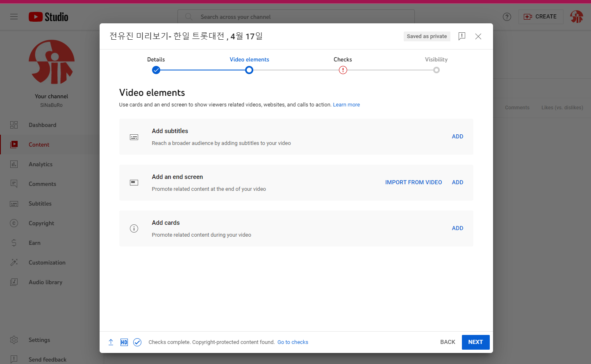Add cards to the video

point(457,228)
